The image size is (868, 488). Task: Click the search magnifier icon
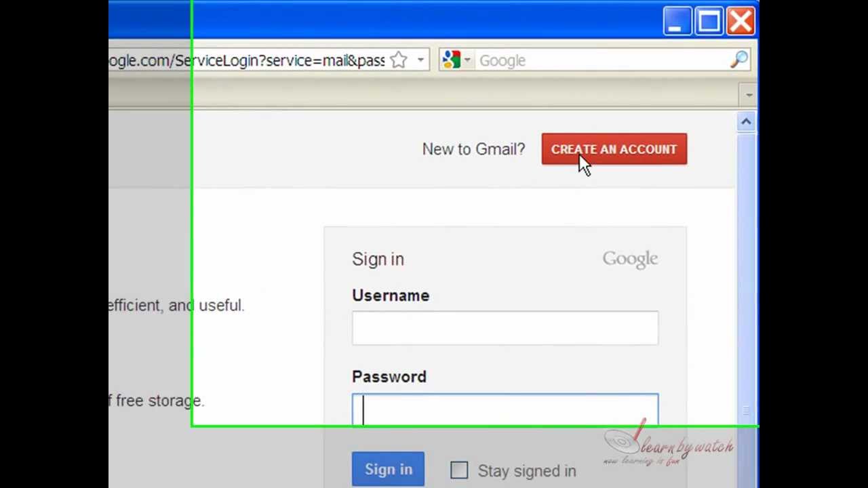point(738,60)
